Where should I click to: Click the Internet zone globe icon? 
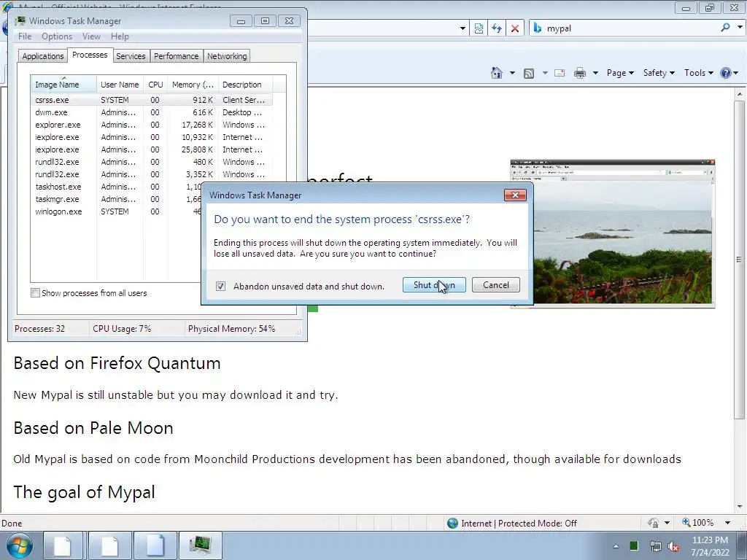pos(452,523)
